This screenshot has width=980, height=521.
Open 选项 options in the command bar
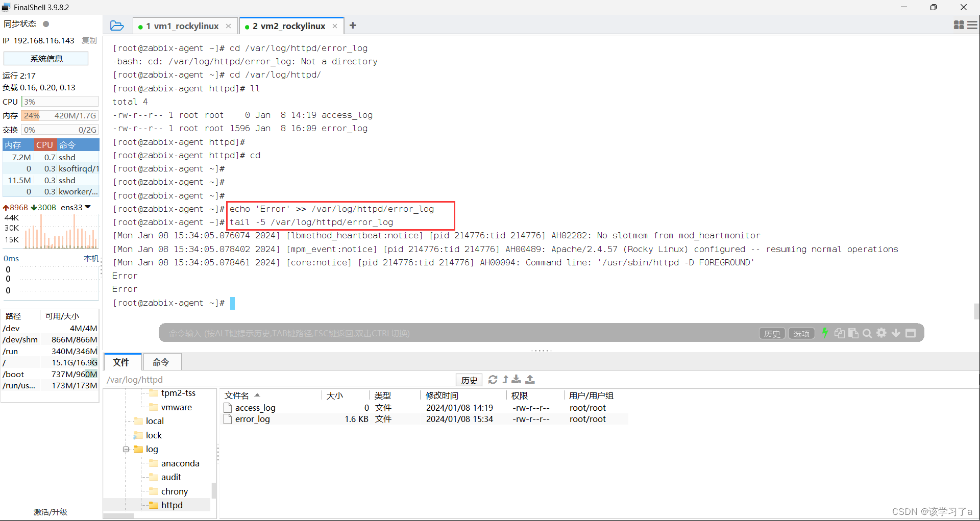pyautogui.click(x=801, y=334)
